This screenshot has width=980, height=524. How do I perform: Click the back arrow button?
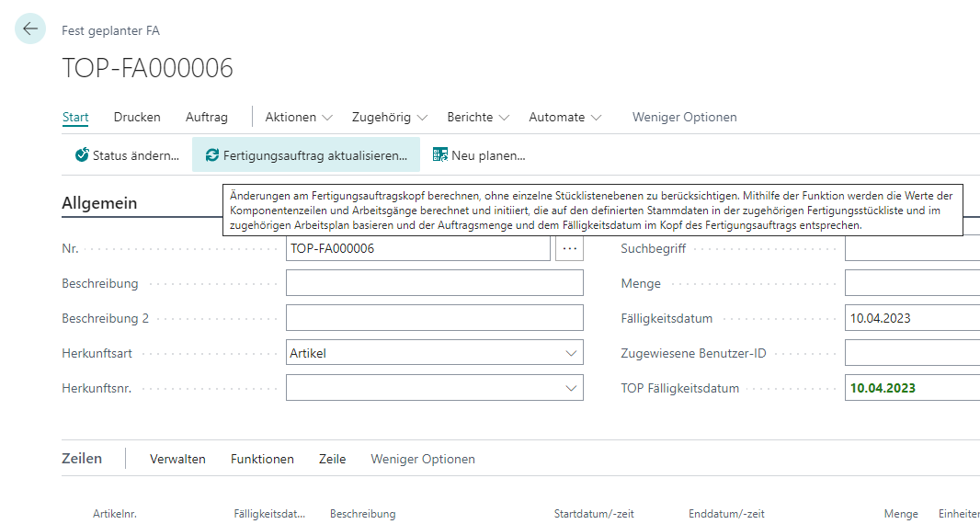[30, 28]
